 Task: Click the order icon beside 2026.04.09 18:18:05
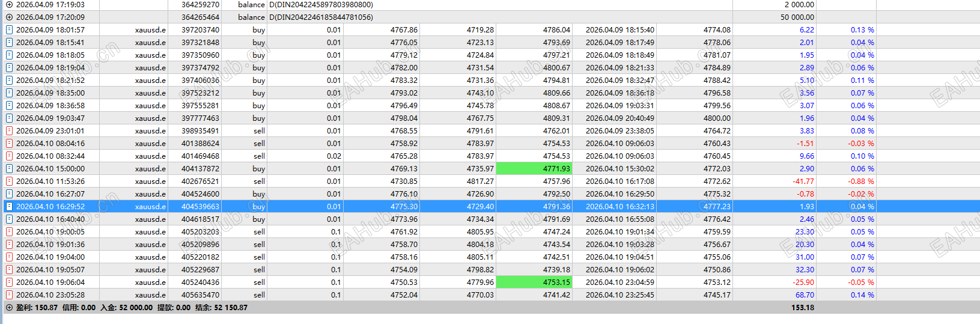[9, 55]
